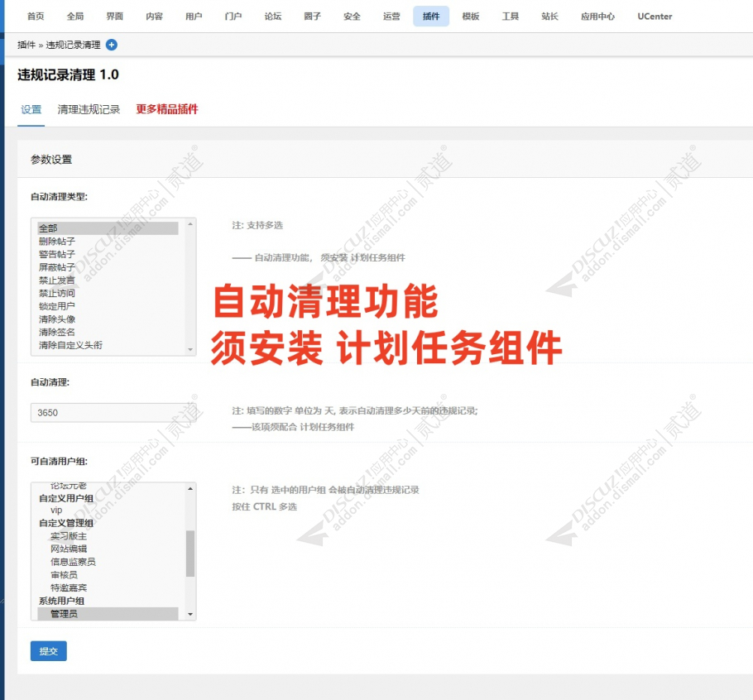Switch to the 设置 tab

click(31, 109)
